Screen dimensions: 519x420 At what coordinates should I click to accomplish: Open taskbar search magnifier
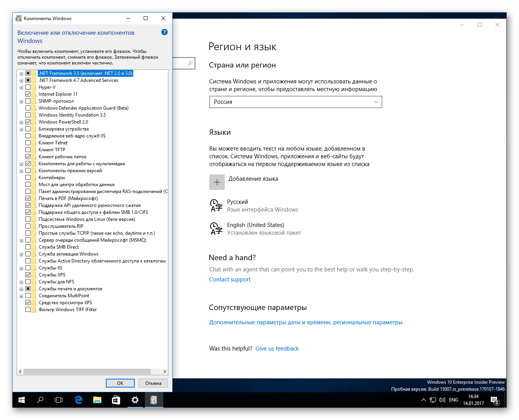[40, 400]
